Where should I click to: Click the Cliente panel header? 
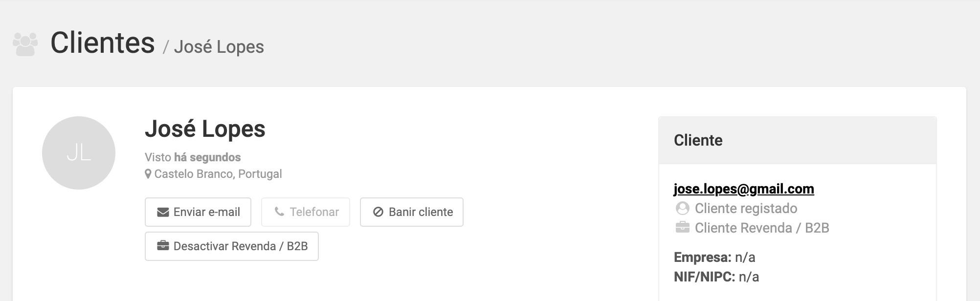tap(798, 140)
